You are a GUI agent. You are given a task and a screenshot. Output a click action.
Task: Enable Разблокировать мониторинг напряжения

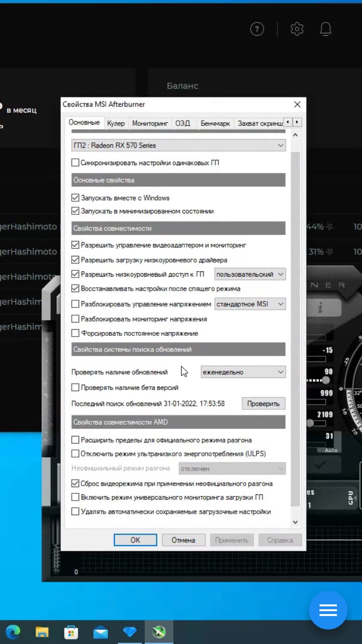click(x=75, y=319)
